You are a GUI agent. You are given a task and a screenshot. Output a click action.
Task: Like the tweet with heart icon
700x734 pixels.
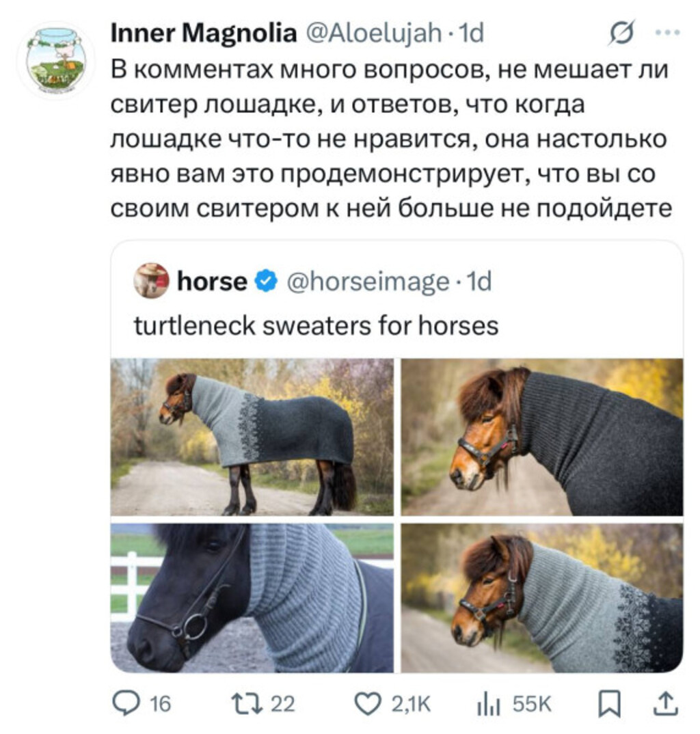tap(368, 703)
